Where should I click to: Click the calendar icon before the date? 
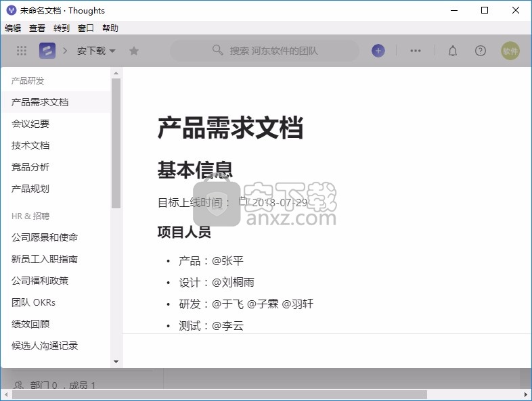[x=243, y=202]
